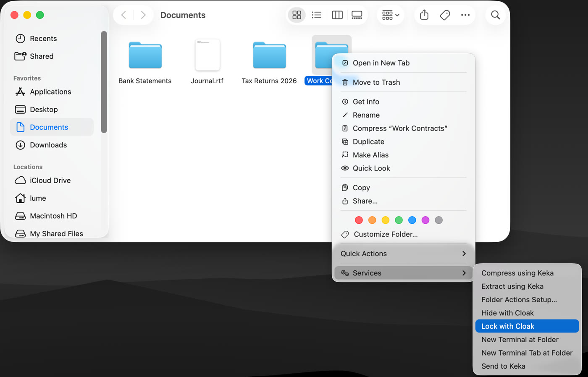Viewport: 588px width, 377px height.
Task: Switch Finder to column view
Action: (337, 15)
